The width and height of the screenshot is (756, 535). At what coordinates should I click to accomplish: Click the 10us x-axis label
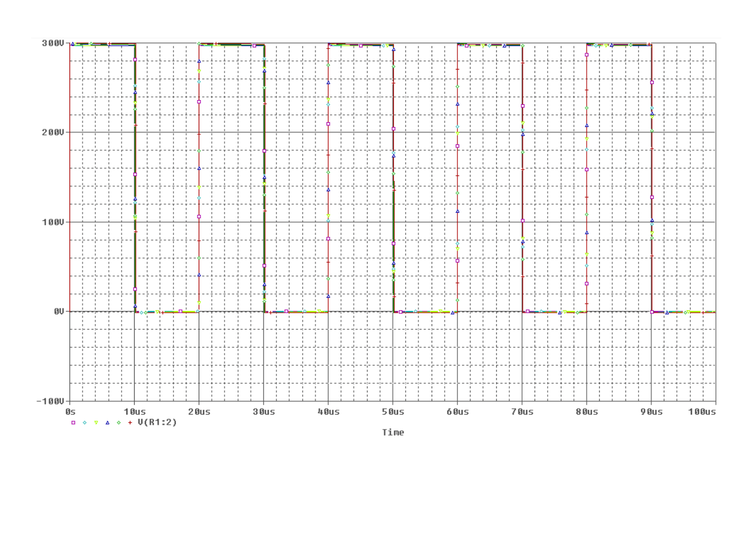[x=135, y=412]
